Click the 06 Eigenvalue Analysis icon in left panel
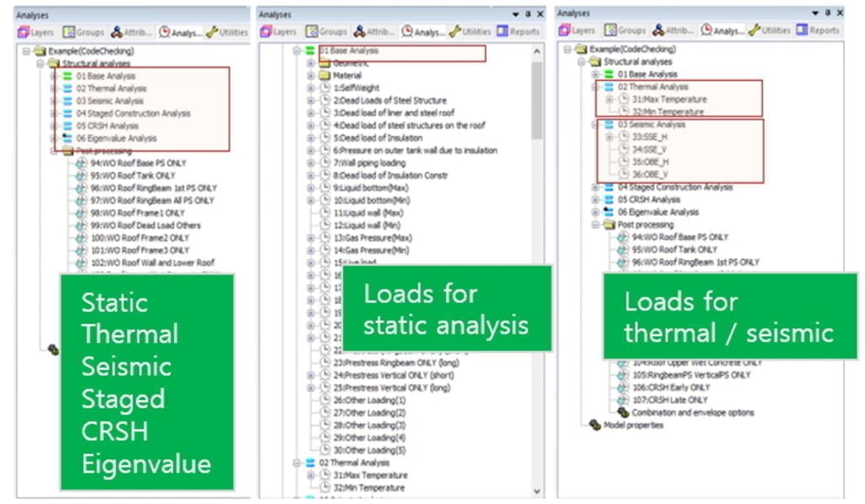Image resolution: width=865 pixels, height=504 pixels. coord(68,138)
